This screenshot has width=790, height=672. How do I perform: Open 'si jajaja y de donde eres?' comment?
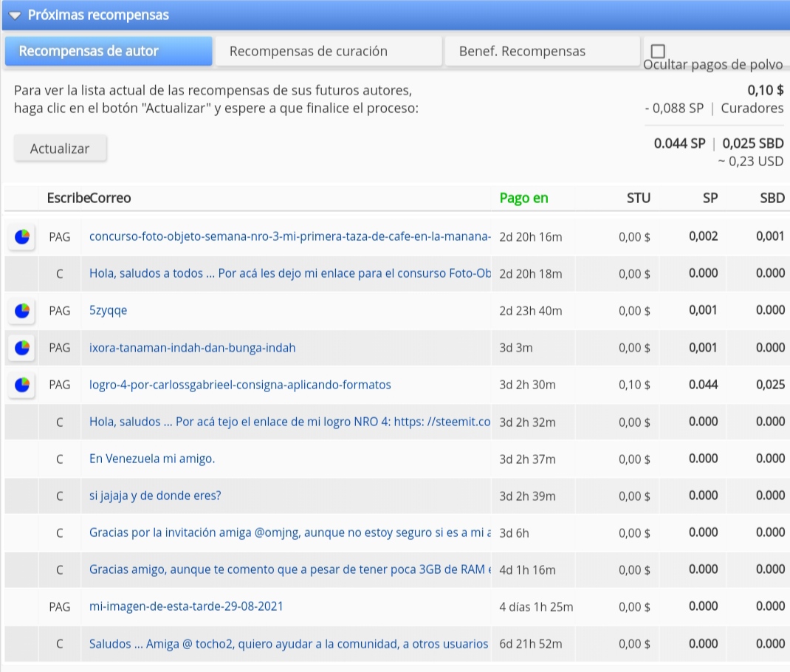click(x=154, y=496)
